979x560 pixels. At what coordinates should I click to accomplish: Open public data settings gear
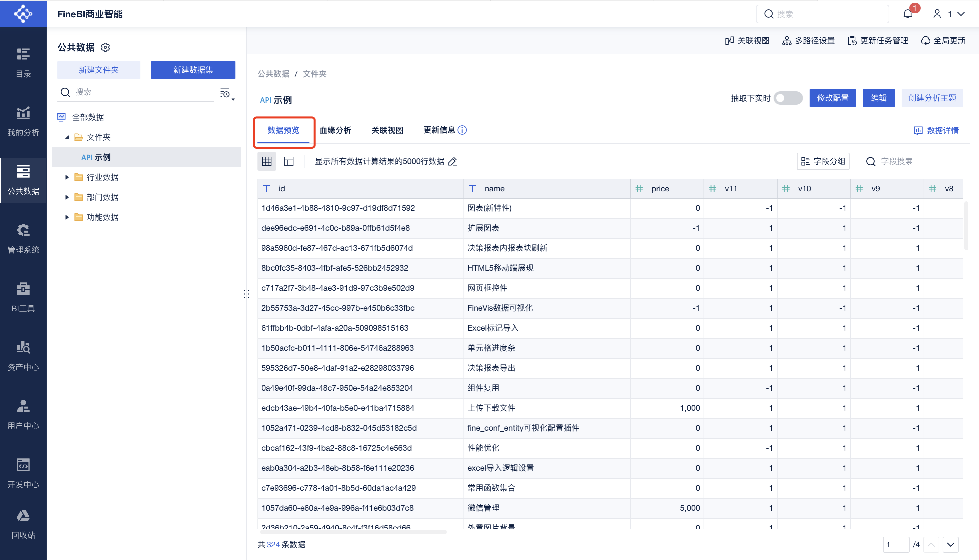[105, 47]
